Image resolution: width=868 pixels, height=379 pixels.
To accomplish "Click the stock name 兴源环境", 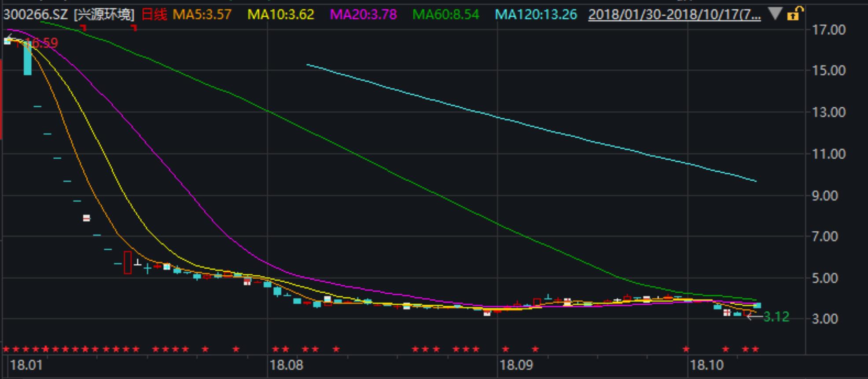I will point(104,15).
